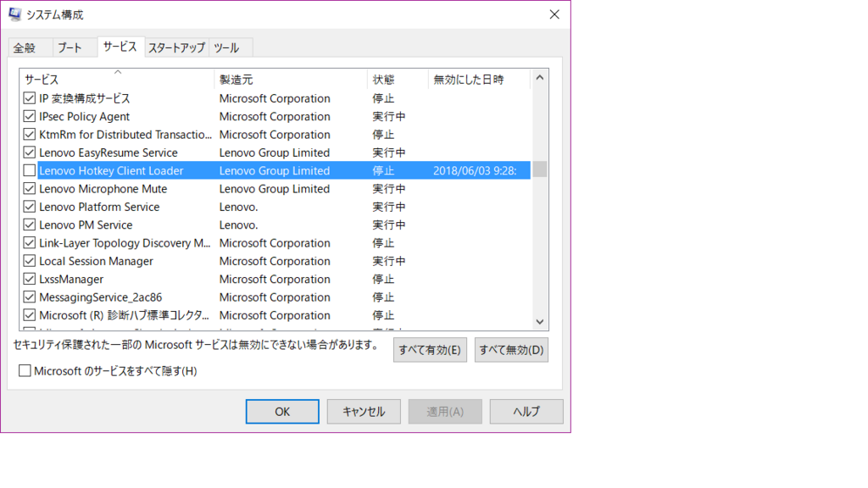Close the システム構成 dialog
Image resolution: width=868 pixels, height=488 pixels.
[x=554, y=14]
